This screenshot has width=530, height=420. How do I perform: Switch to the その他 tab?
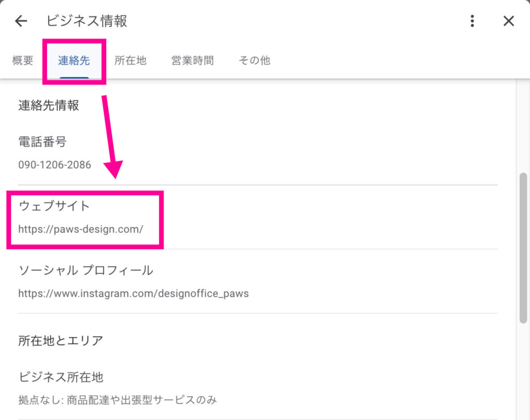click(254, 61)
